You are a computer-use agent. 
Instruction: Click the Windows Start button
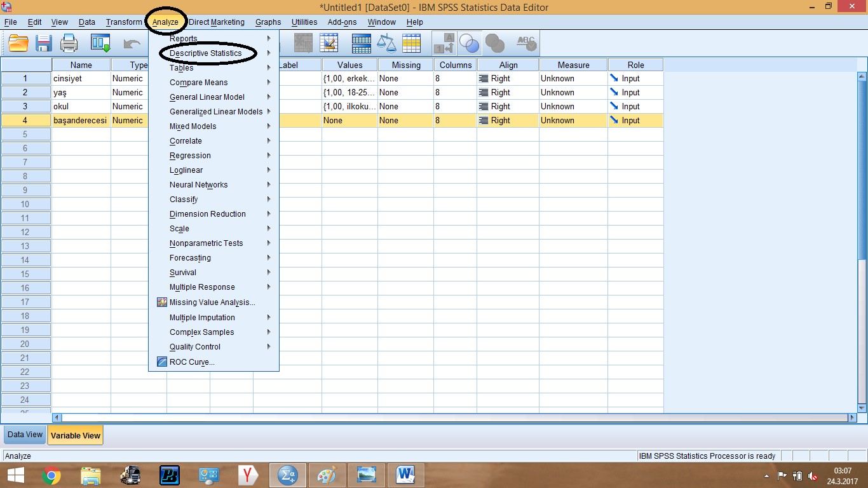pos(15,475)
